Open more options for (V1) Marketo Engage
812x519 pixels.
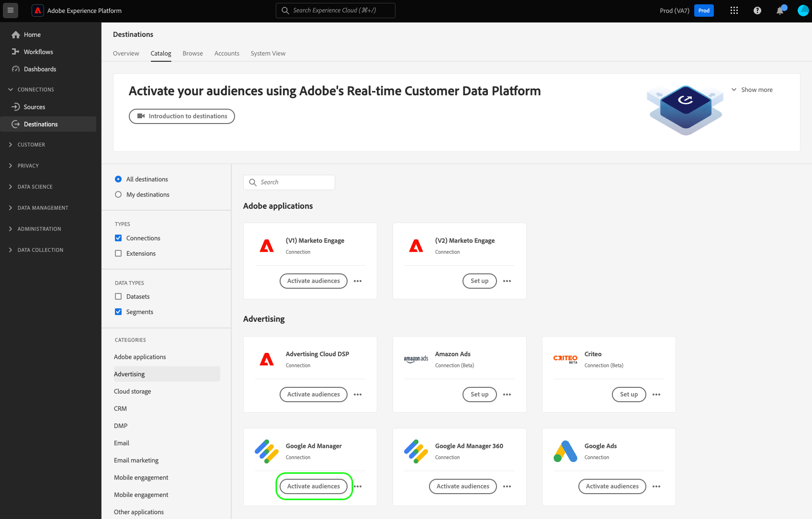358,281
